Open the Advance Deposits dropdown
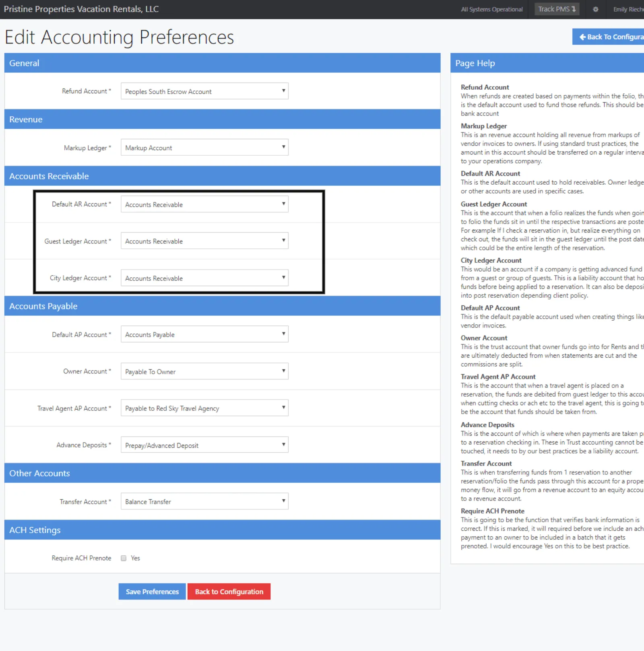The image size is (644, 651). (204, 445)
